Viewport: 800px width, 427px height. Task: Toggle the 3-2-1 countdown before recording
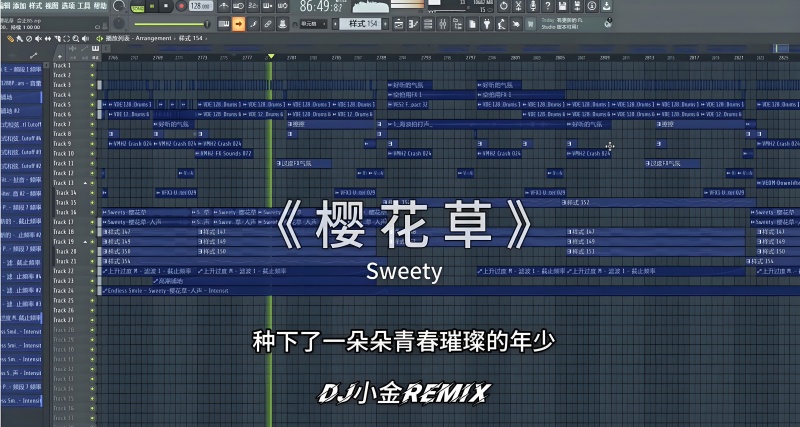(253, 6)
